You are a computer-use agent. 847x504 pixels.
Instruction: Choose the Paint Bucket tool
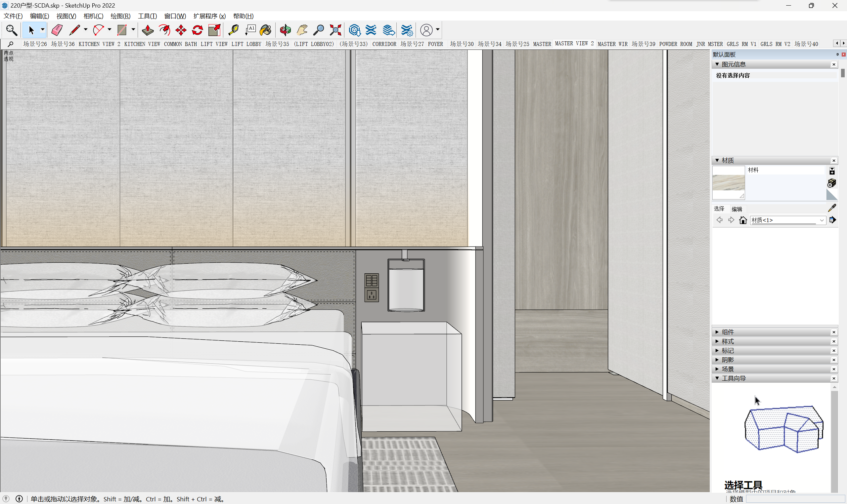265,30
